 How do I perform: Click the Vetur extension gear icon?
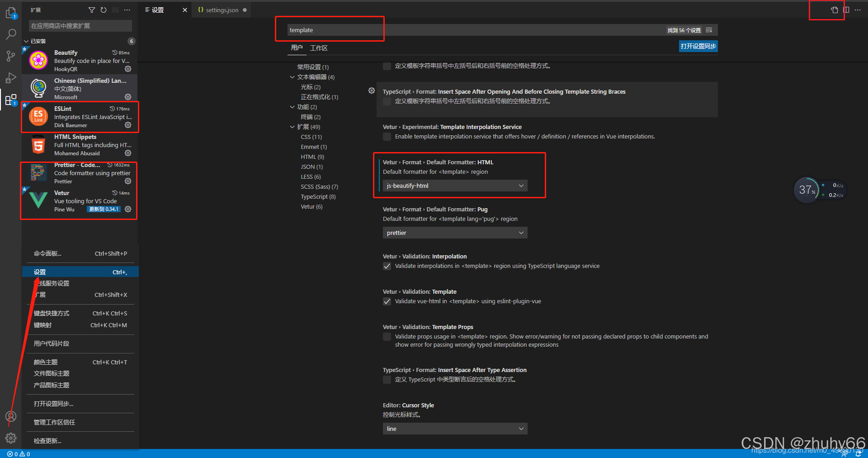128,209
